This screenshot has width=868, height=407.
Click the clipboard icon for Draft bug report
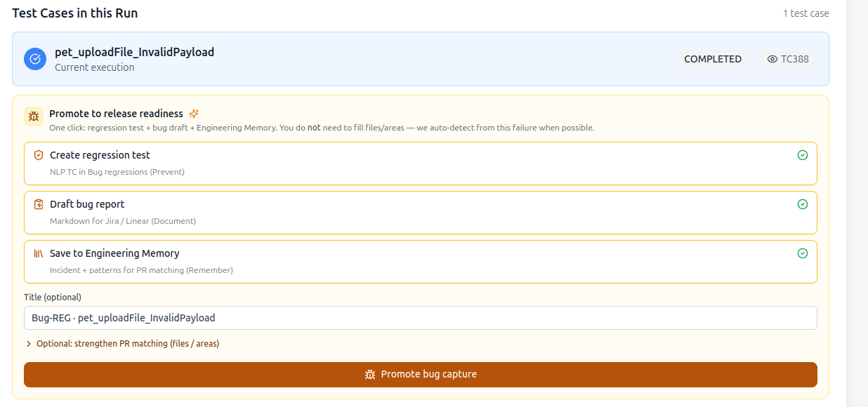pos(39,204)
